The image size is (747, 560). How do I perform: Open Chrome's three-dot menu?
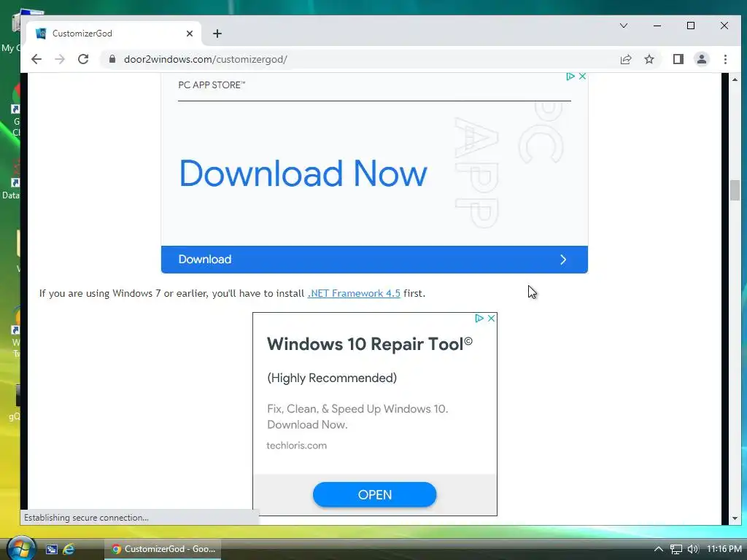pos(725,59)
